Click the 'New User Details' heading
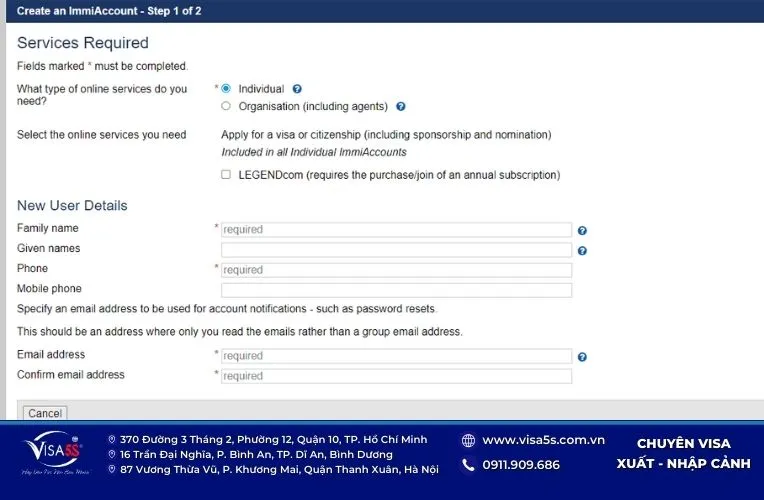Viewport: 764px width, 500px height. 72,205
